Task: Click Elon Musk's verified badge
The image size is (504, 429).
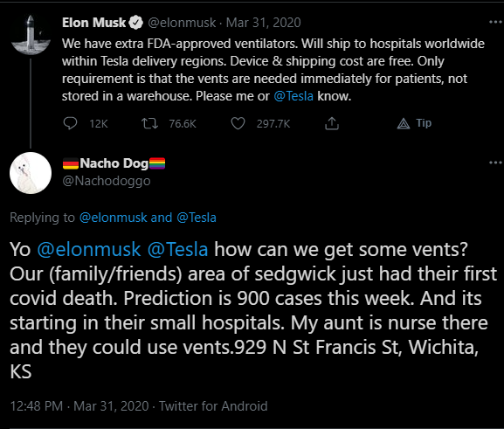Action: pos(136,23)
